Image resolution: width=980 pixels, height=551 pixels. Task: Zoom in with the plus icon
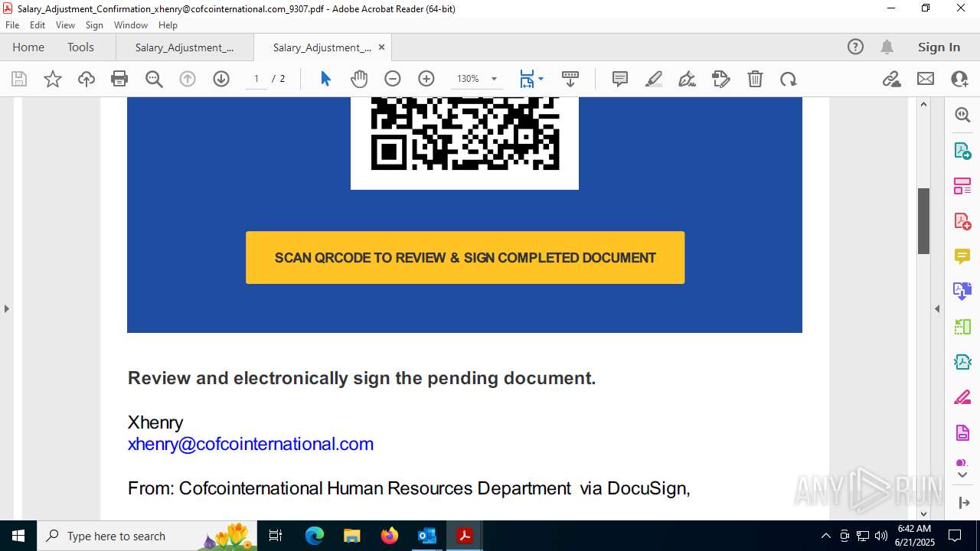[x=426, y=79]
